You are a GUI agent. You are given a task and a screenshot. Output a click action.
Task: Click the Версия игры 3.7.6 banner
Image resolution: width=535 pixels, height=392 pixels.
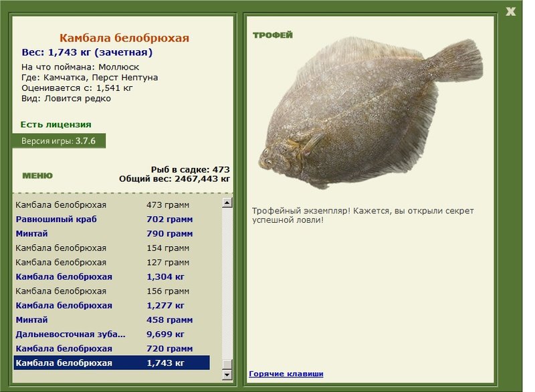59,141
